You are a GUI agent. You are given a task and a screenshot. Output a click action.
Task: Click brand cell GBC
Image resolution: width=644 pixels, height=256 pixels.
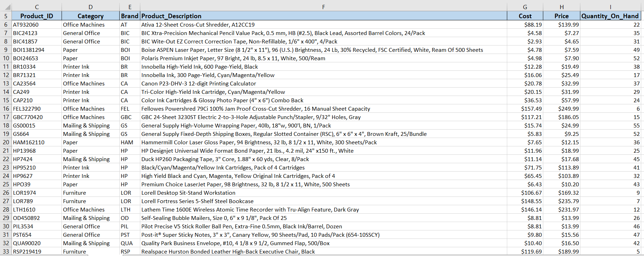click(130, 117)
